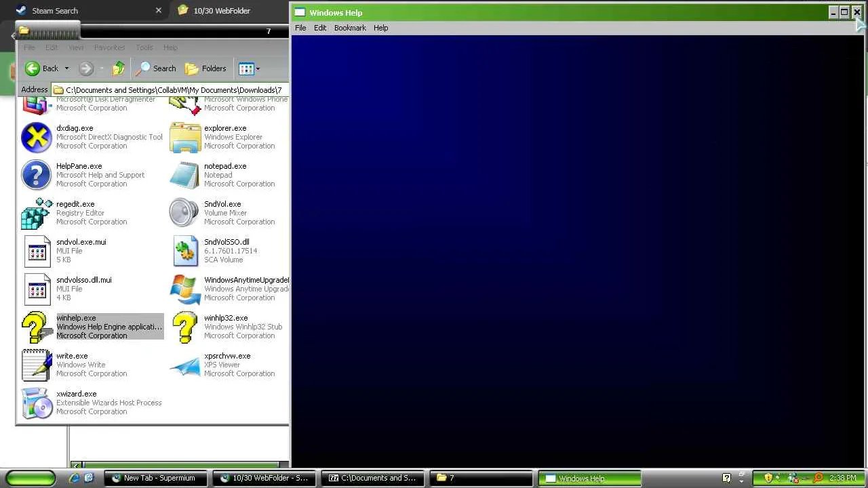Select the 'XPS Viewer' description text
This screenshot has width=868, height=488.
[x=222, y=365]
